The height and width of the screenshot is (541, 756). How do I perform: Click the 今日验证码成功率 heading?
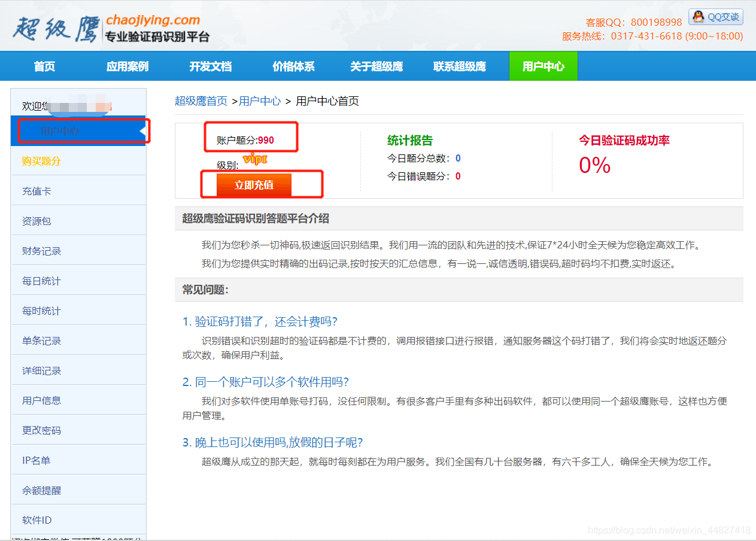pyautogui.click(x=624, y=141)
